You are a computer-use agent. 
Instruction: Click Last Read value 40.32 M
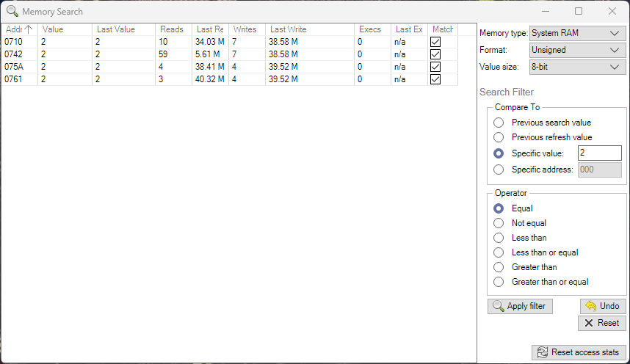point(210,79)
